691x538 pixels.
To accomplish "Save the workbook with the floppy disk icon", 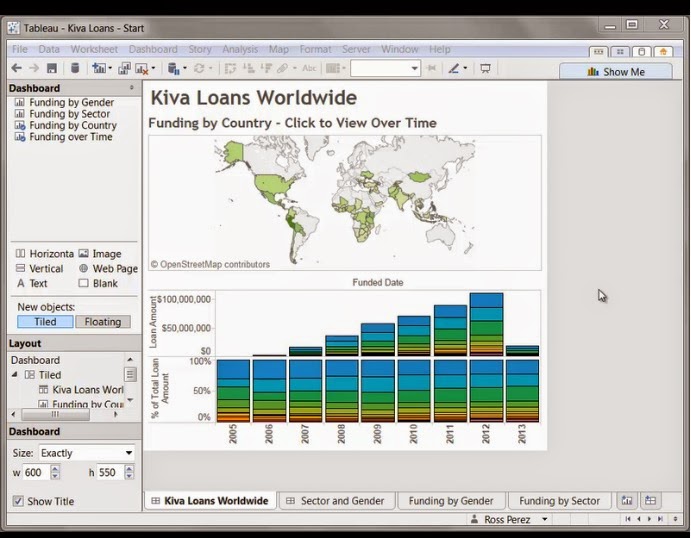I will coord(52,68).
